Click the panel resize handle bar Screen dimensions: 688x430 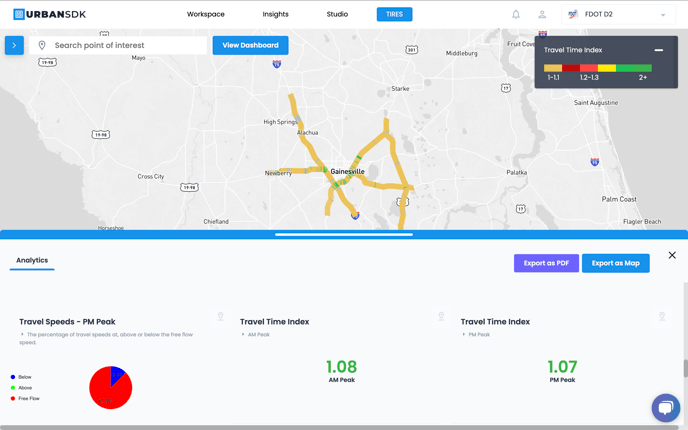(x=344, y=235)
